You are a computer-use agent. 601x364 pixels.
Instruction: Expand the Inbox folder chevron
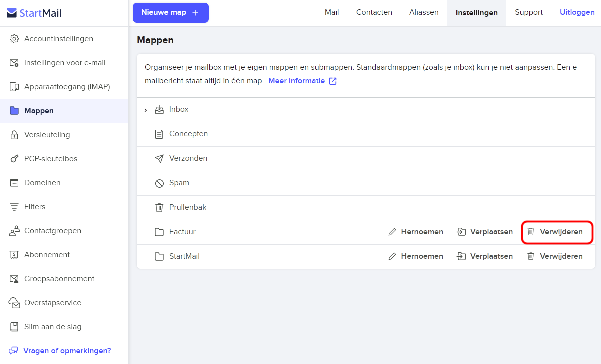(x=146, y=110)
